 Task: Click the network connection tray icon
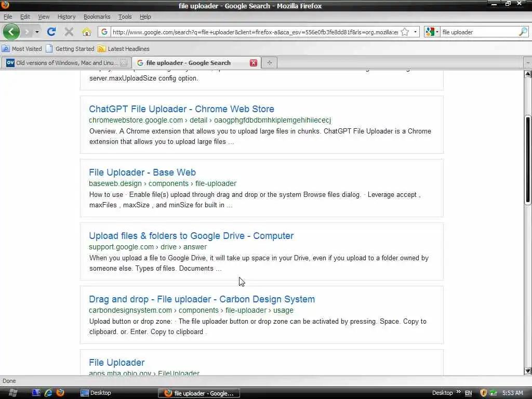494,393
